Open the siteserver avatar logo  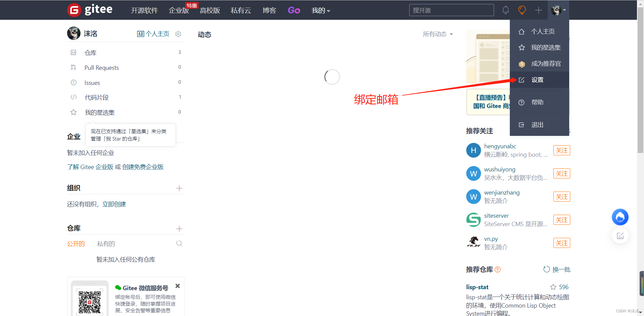(x=473, y=220)
